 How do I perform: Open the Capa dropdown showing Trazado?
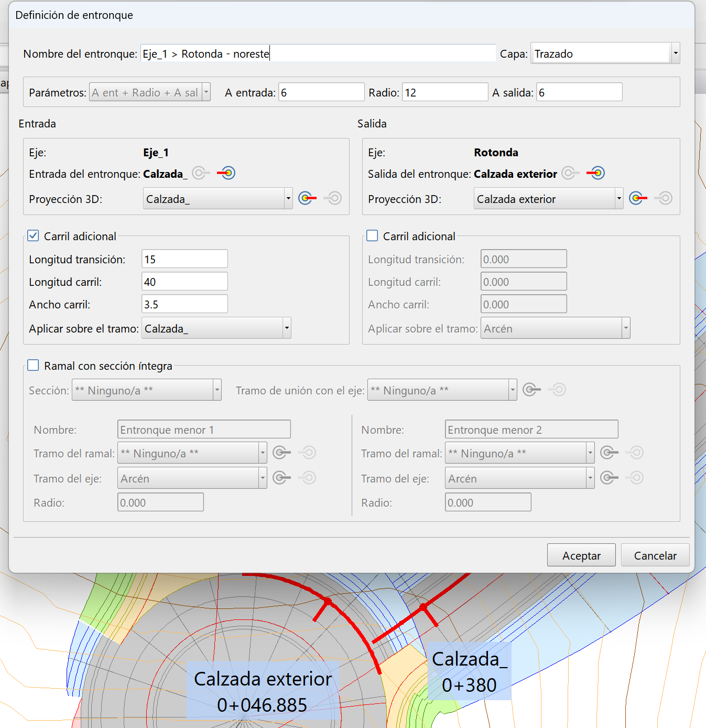675,53
